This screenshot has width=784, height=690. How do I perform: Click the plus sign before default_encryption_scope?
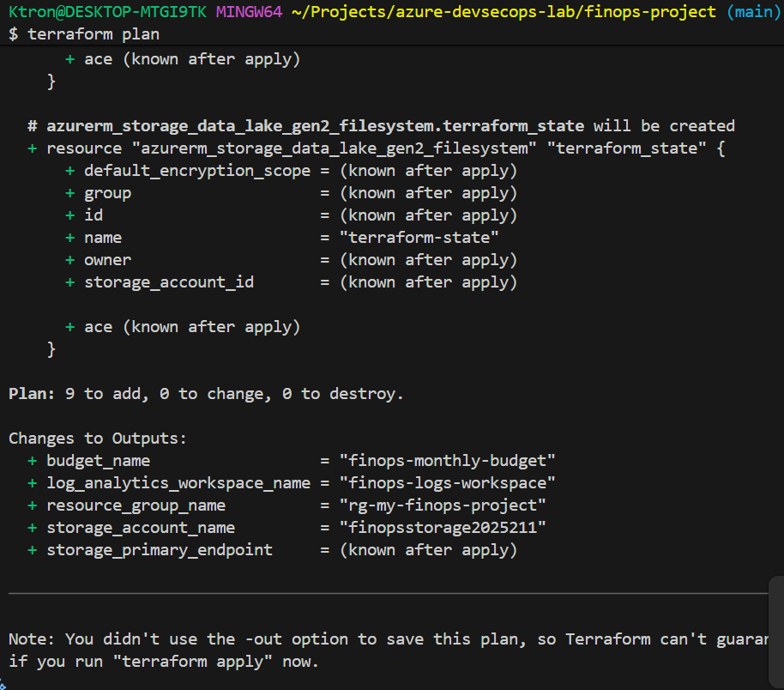click(x=70, y=171)
